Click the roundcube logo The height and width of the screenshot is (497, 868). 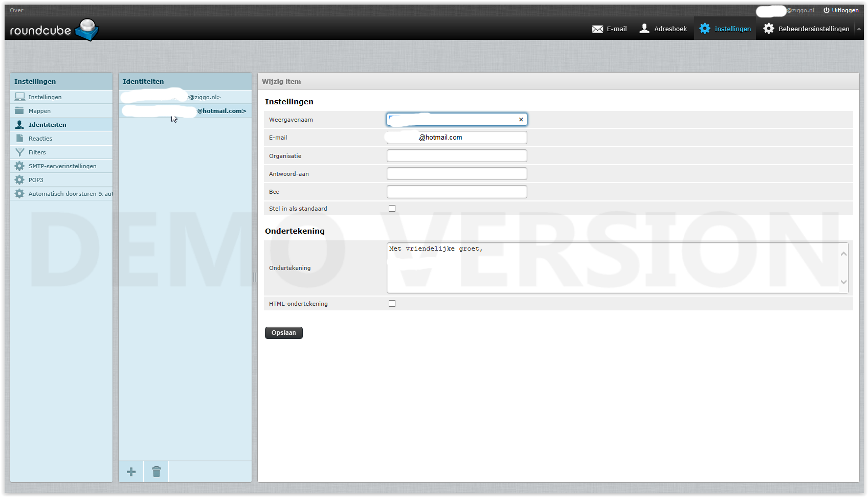[x=54, y=30]
